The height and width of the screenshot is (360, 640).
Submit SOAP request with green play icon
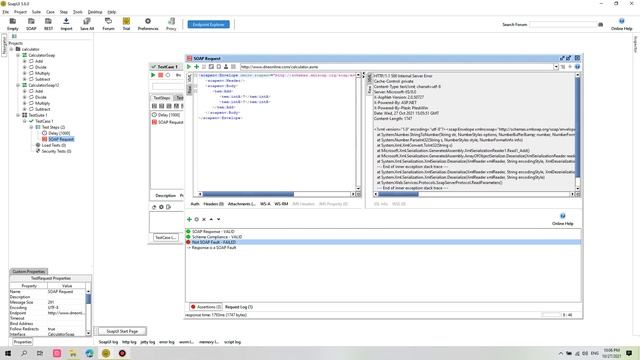pyautogui.click(x=189, y=67)
